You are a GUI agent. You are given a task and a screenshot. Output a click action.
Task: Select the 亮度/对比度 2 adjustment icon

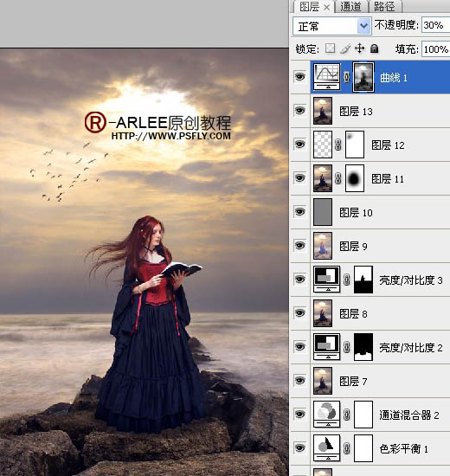point(327,347)
